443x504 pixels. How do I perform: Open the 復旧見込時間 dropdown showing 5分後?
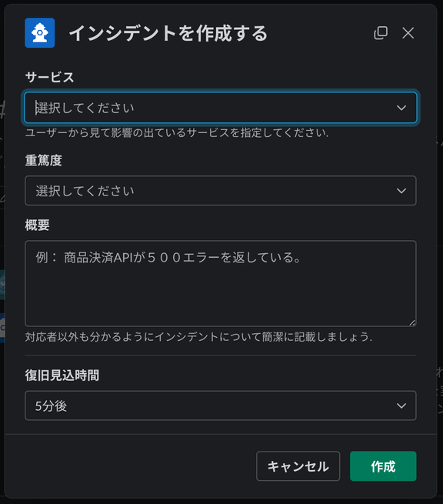221,406
